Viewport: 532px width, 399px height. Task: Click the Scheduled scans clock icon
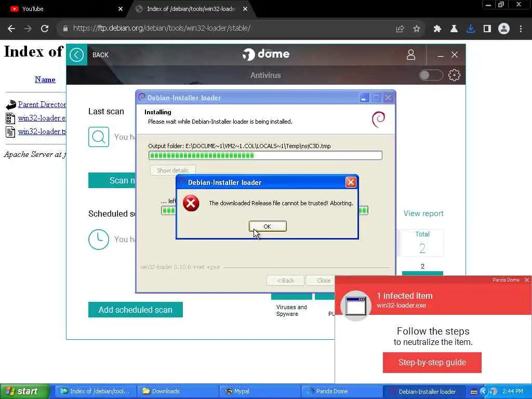point(99,239)
